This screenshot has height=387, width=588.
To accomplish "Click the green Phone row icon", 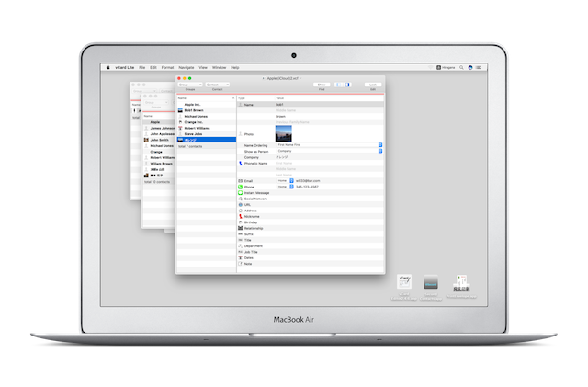I will pos(241,187).
